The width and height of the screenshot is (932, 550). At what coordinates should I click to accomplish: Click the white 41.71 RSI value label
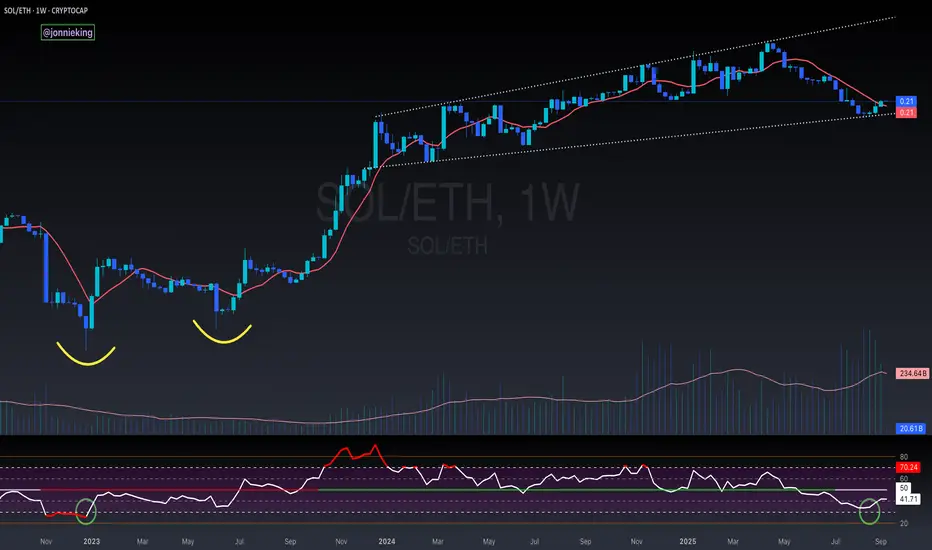(x=908, y=499)
